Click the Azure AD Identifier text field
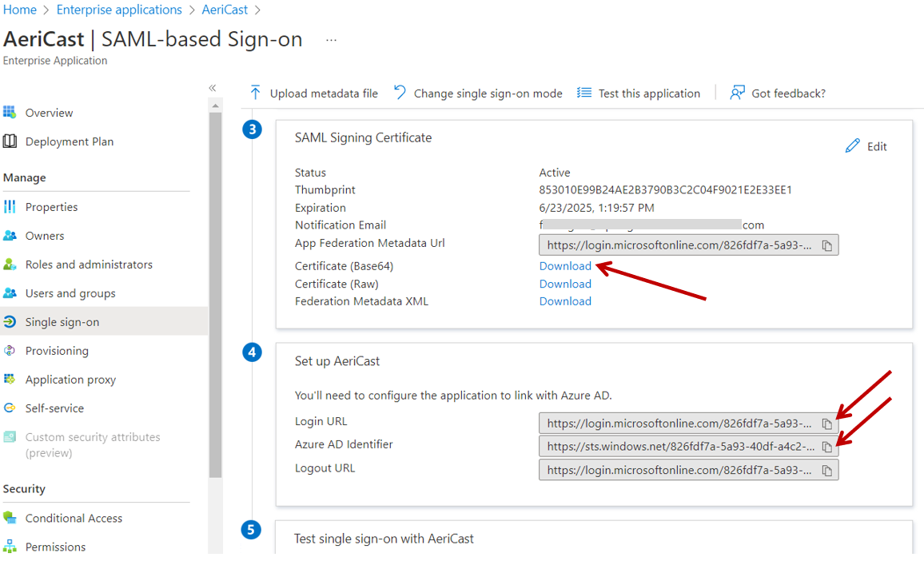Image resolution: width=924 pixels, height=561 pixels. click(688, 446)
